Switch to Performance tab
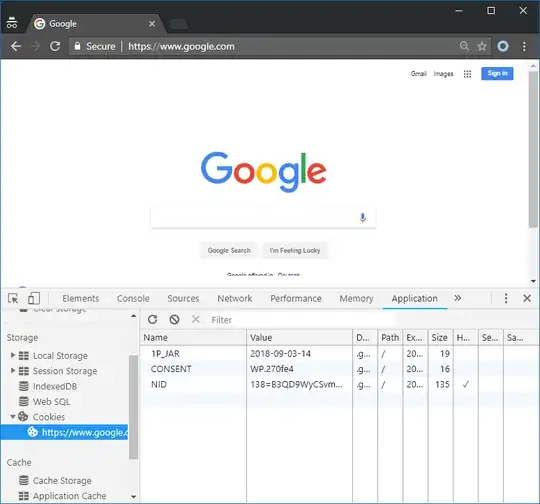This screenshot has width=540, height=504. tap(296, 298)
